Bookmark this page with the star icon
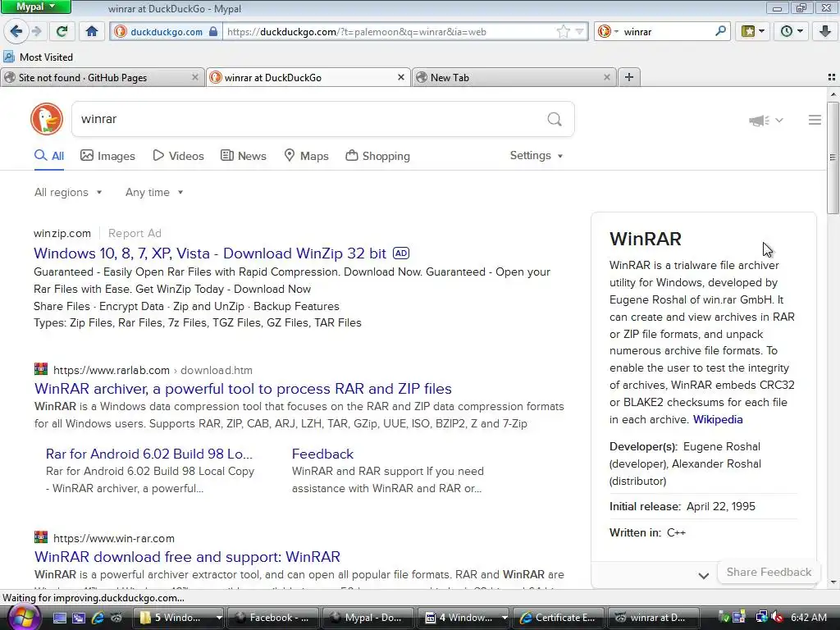Viewport: 840px width, 630px height. pos(563,32)
